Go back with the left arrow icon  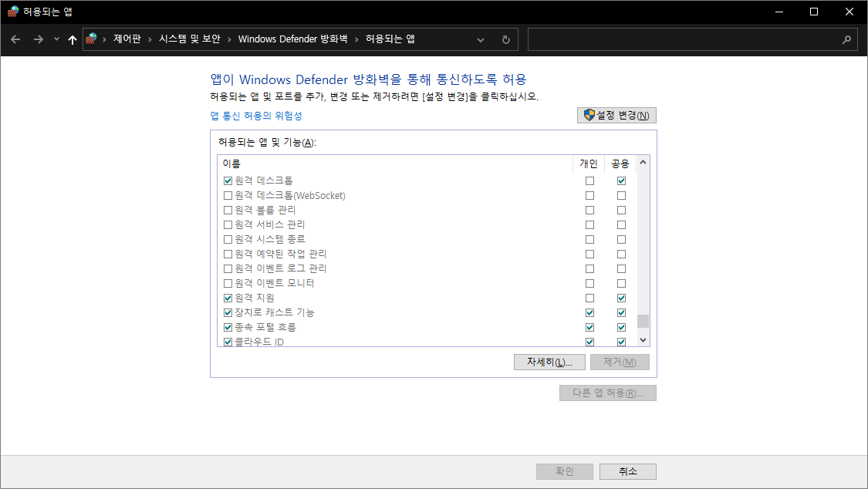[15, 39]
